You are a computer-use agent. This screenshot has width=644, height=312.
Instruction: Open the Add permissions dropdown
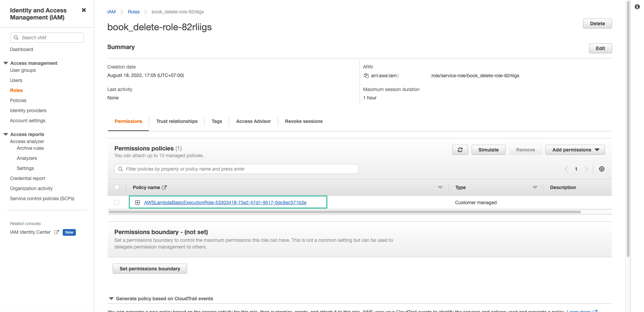[x=575, y=150]
